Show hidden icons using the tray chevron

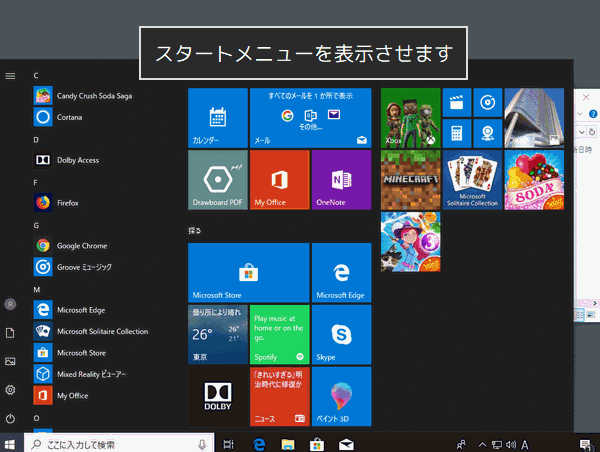(x=481, y=443)
